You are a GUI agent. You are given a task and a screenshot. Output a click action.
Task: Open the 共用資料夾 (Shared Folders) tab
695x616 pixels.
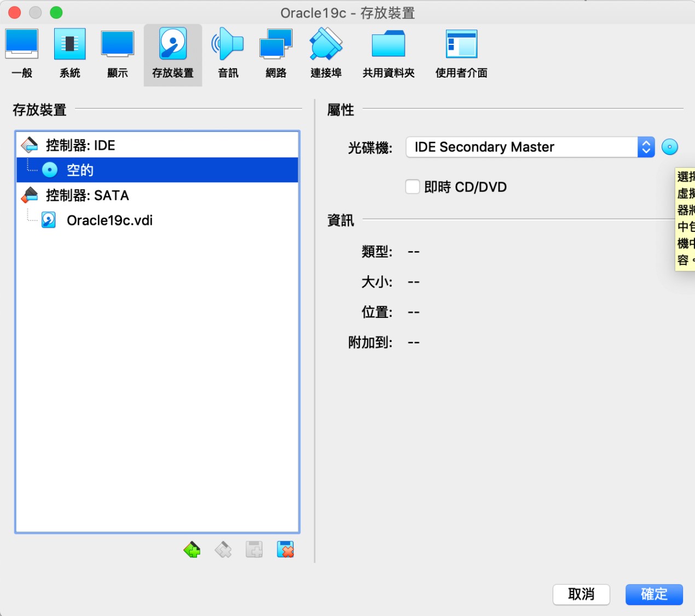tap(389, 54)
